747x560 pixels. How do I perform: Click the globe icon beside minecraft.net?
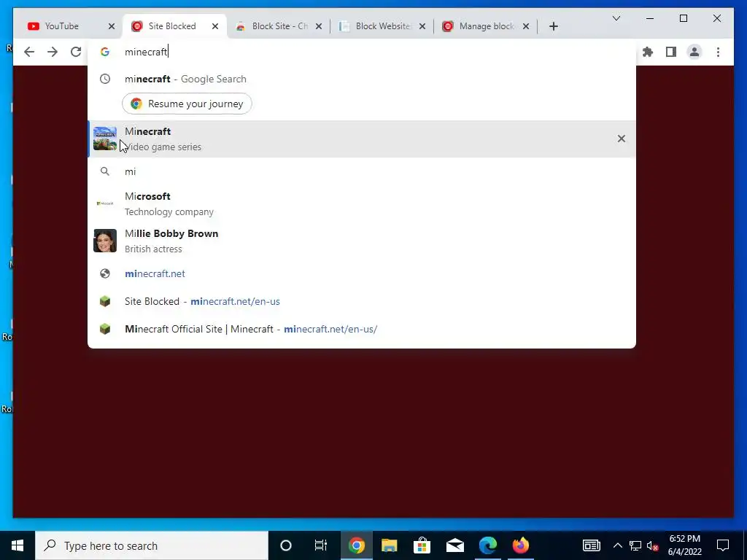point(105,274)
